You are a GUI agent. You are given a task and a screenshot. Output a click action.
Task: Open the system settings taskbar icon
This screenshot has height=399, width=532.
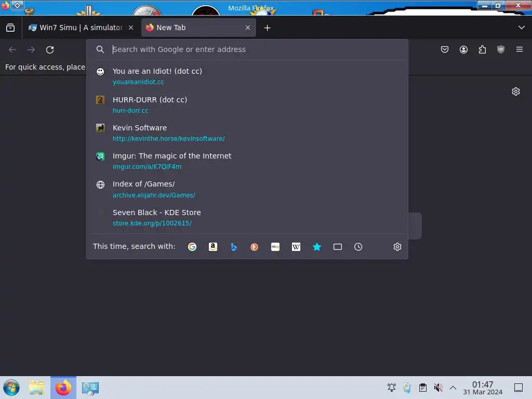coord(90,388)
